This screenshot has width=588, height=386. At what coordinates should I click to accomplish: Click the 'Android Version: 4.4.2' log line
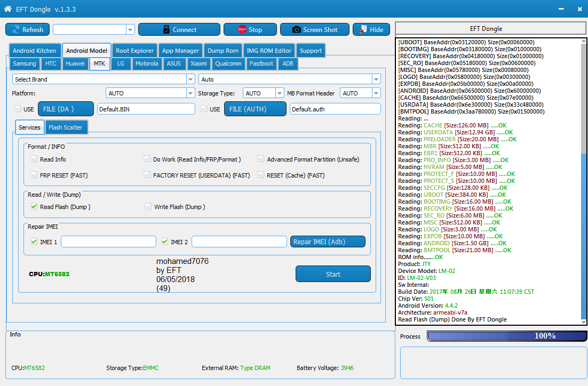428,305
